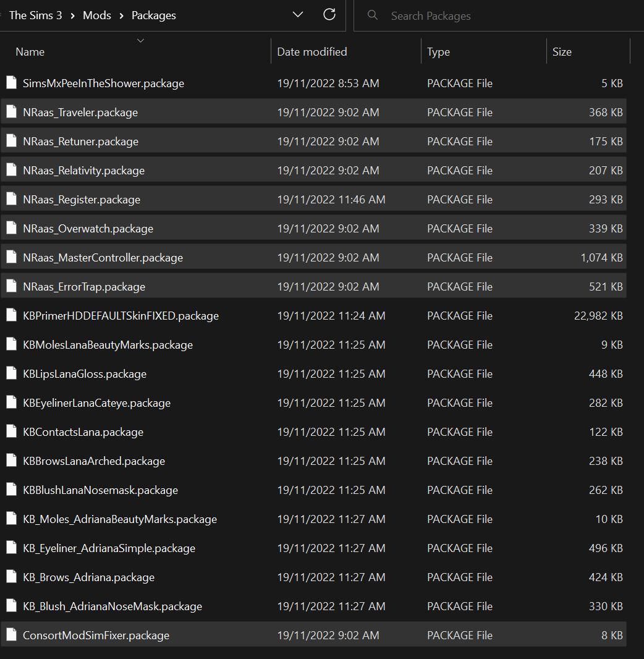Screen dimensions: 644x659
Task: Click the KBLipsLanaGloss.package file icon
Action: pyautogui.click(x=11, y=373)
